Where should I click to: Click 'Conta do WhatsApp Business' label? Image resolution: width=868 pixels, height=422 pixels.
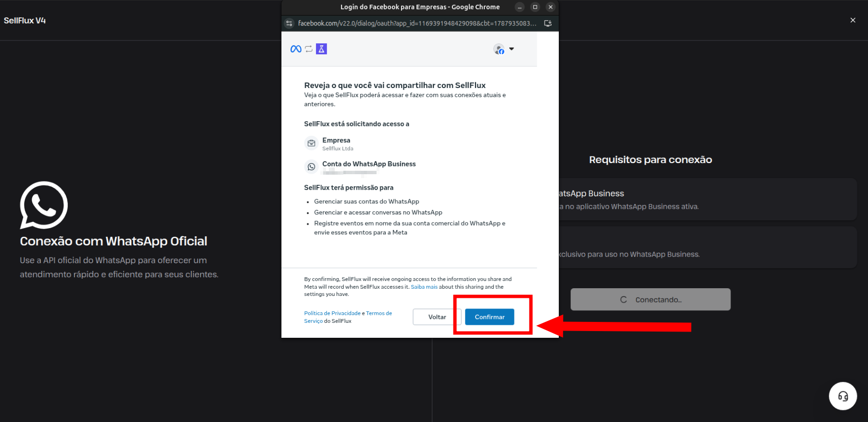coord(369,164)
